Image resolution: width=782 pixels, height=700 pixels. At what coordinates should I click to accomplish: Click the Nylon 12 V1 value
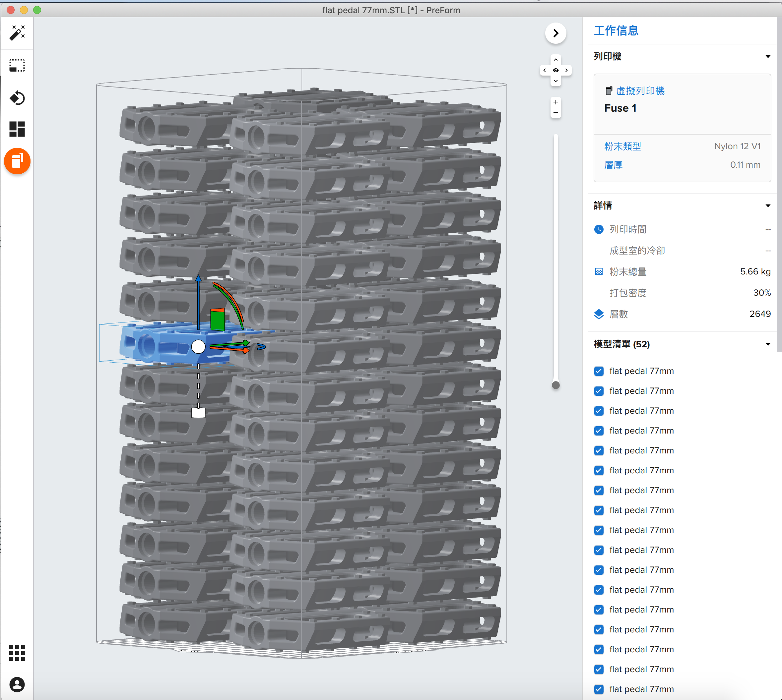tap(737, 146)
